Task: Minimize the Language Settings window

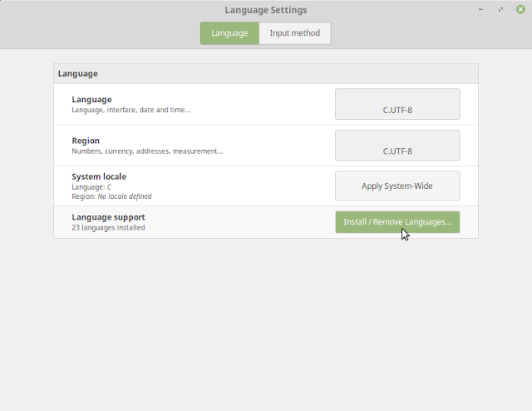Action: (x=480, y=9)
